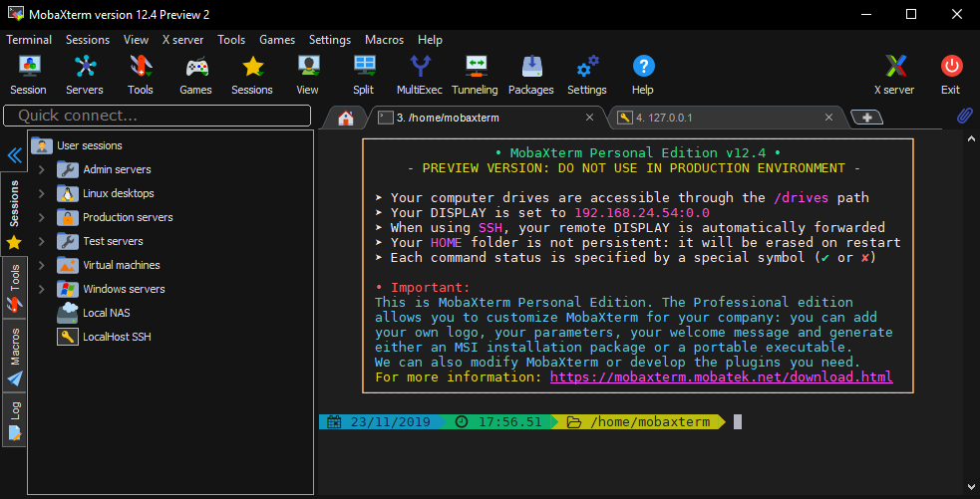Select the Log vertical side tab
Image resolution: width=980 pixels, height=499 pixels.
pyautogui.click(x=14, y=419)
